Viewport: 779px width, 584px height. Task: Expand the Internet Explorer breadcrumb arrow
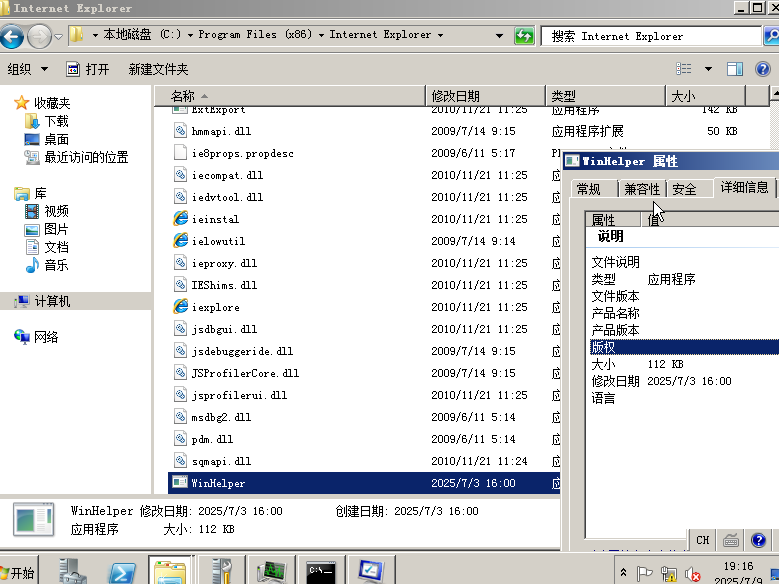coord(441,35)
